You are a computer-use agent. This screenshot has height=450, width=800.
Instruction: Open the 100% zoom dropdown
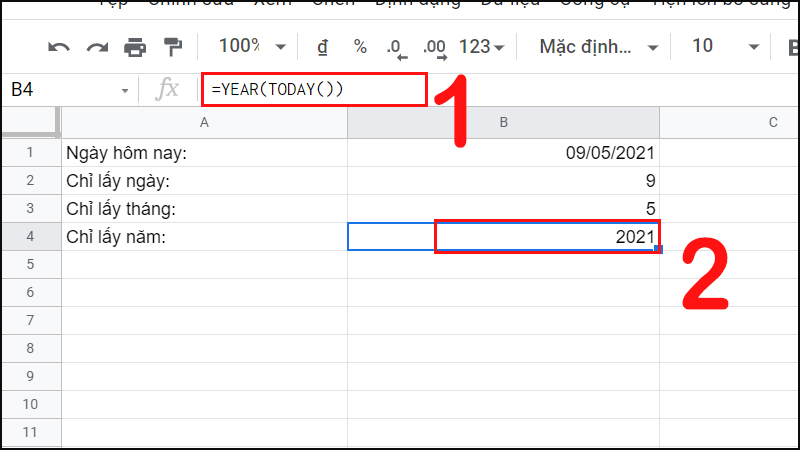(252, 46)
